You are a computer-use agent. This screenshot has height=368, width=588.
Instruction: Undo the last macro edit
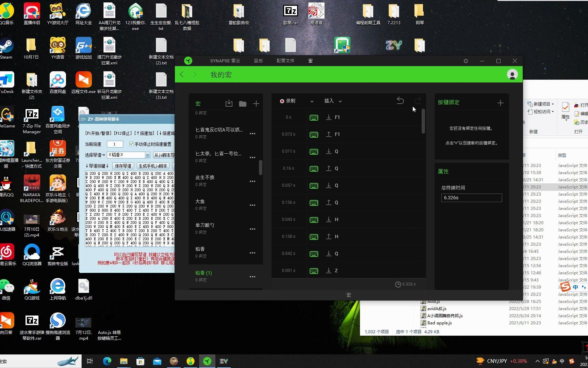(x=400, y=101)
